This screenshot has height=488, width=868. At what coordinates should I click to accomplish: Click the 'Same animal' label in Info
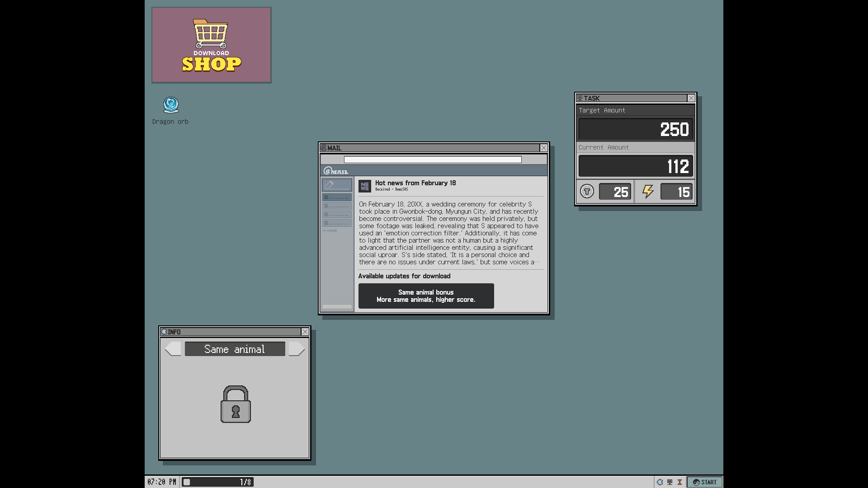[235, 349]
